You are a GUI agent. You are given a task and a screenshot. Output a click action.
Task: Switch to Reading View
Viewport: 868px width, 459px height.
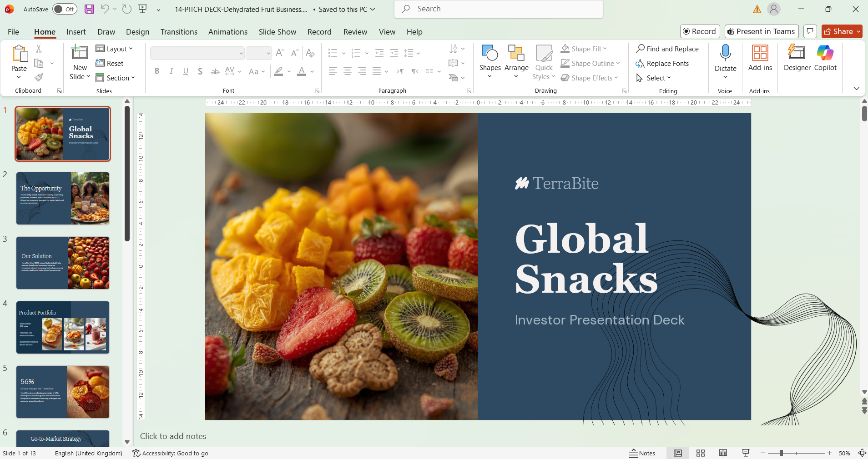(x=723, y=453)
